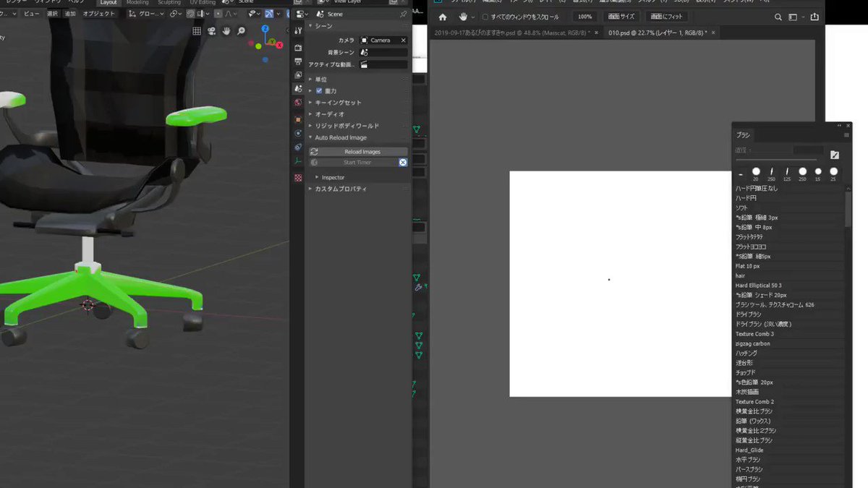Click the screen size button in Photoshop
This screenshot has width=868, height=488.
pos(623,17)
